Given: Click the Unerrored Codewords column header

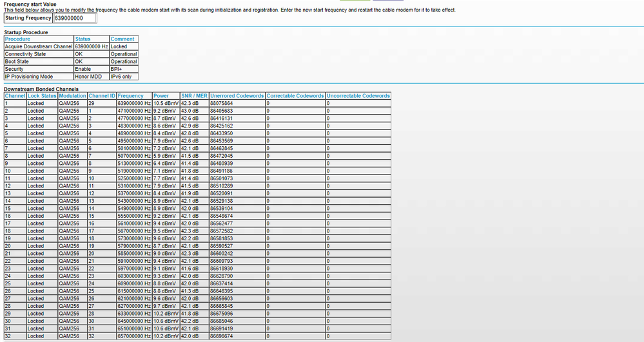Looking at the screenshot, I should pyautogui.click(x=237, y=96).
